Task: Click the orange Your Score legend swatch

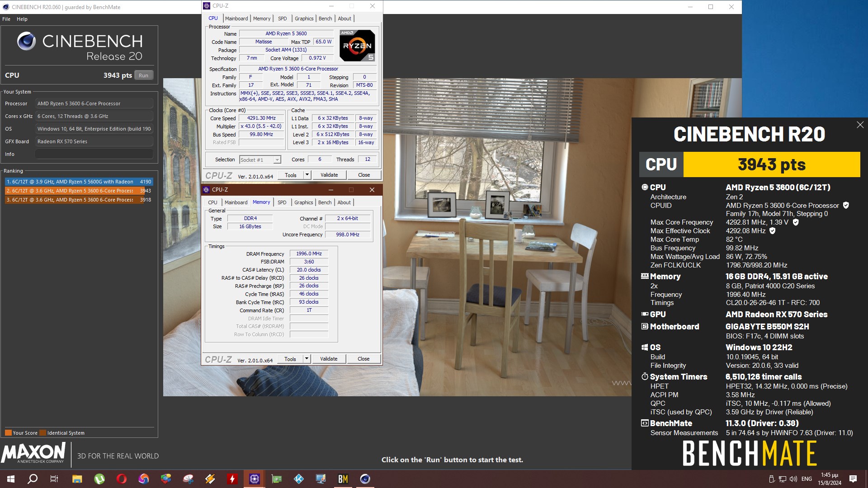Action: point(8,432)
